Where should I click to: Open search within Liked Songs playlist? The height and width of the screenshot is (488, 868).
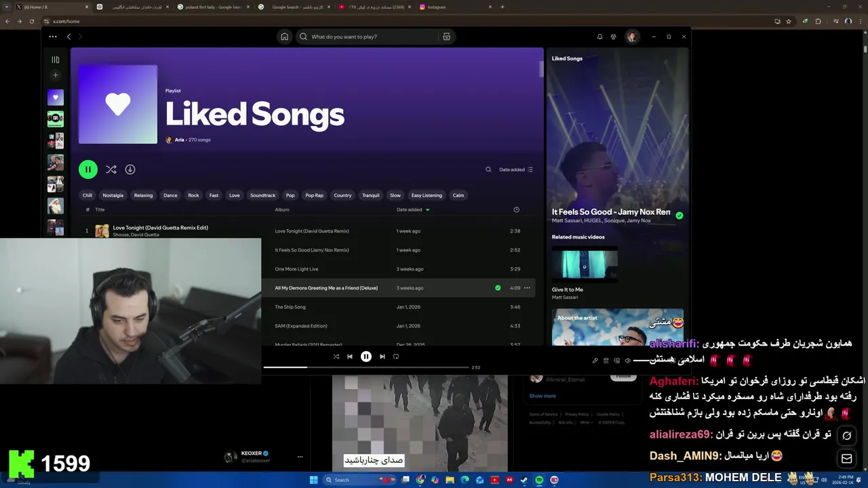pyautogui.click(x=488, y=169)
